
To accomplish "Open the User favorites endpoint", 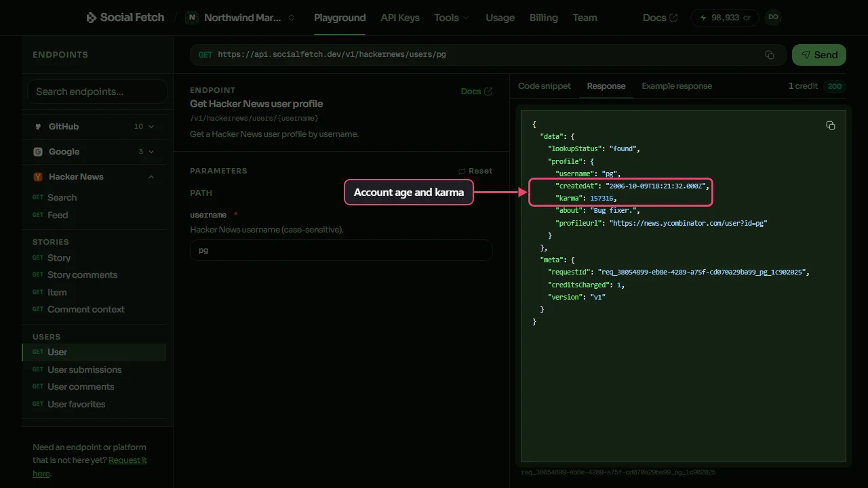I will (94, 405).
